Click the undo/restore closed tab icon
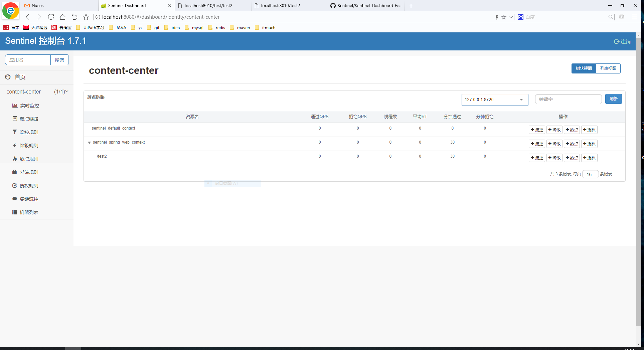This screenshot has height=350, width=644. coord(74,17)
